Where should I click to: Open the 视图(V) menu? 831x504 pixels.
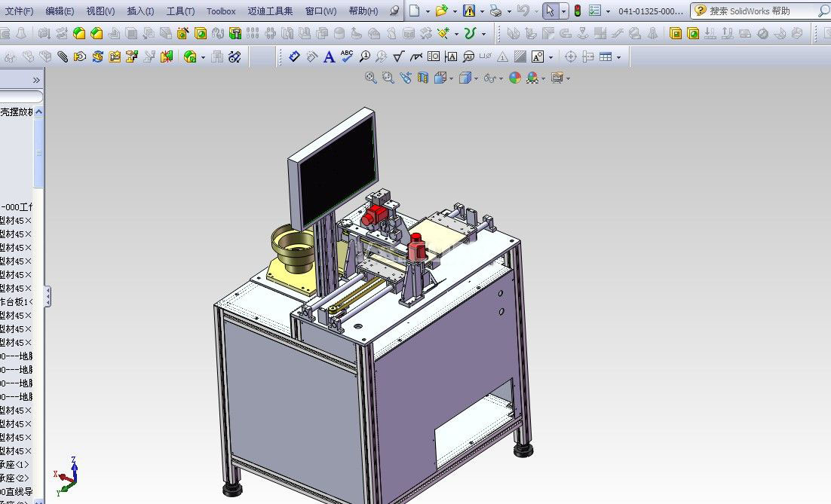click(101, 11)
